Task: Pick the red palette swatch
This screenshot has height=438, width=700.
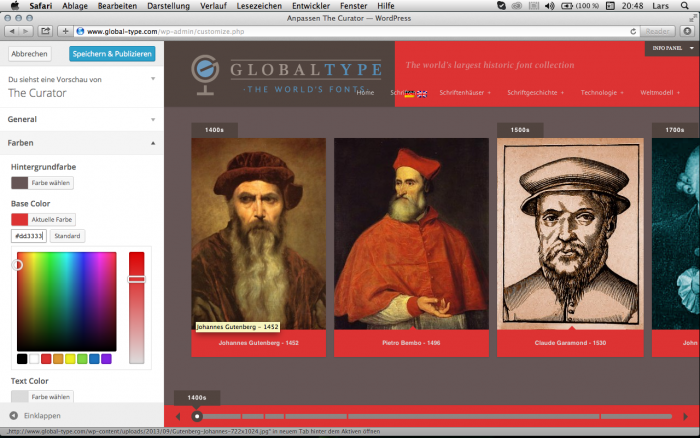Action: point(46,359)
